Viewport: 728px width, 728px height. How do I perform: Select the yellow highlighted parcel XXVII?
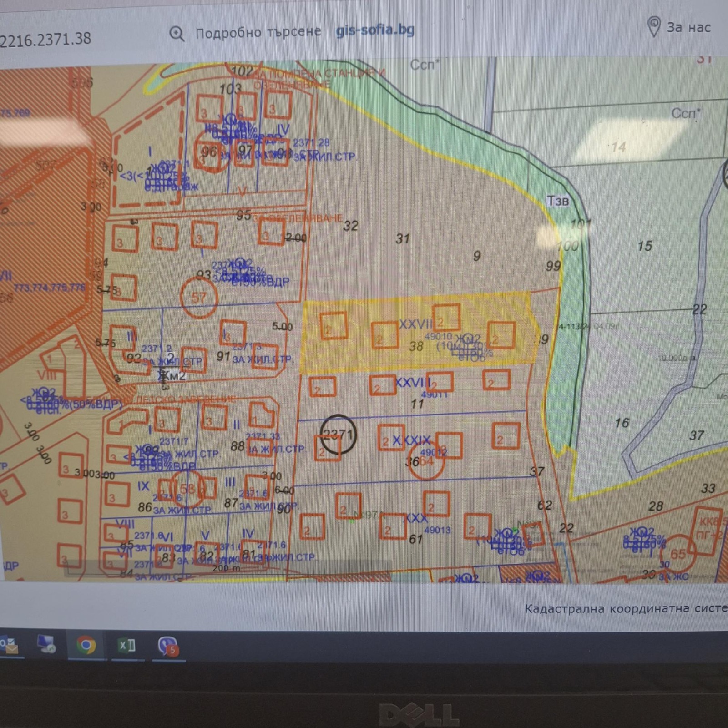click(415, 324)
